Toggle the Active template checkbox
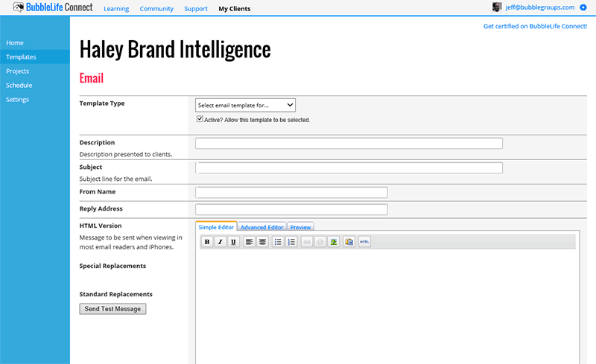Screen dimensions: 596x364 200,119
